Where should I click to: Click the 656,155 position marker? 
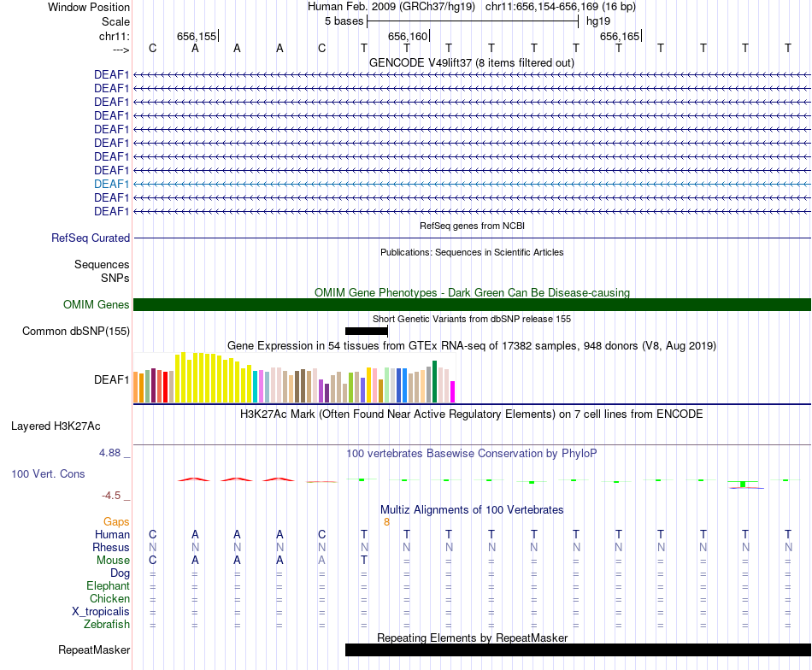click(x=197, y=36)
